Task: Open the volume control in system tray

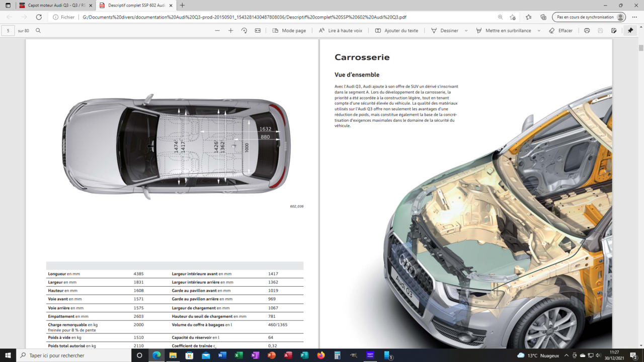Action: (598, 355)
